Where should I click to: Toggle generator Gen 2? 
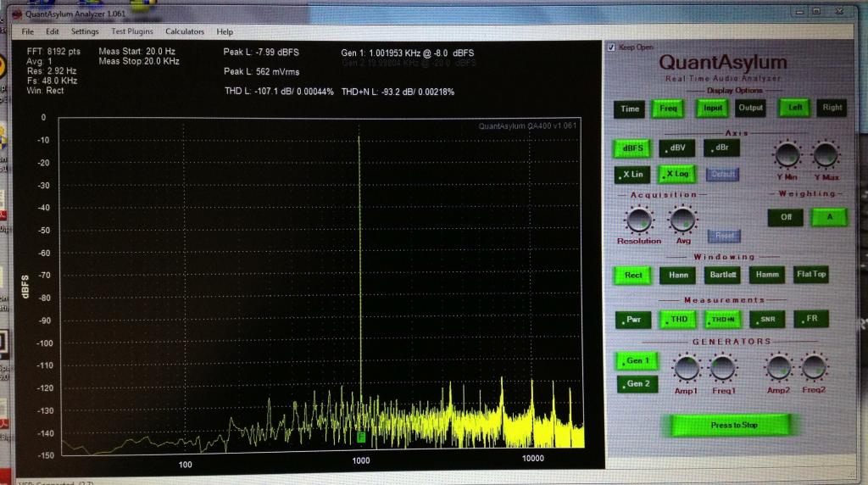pos(637,384)
